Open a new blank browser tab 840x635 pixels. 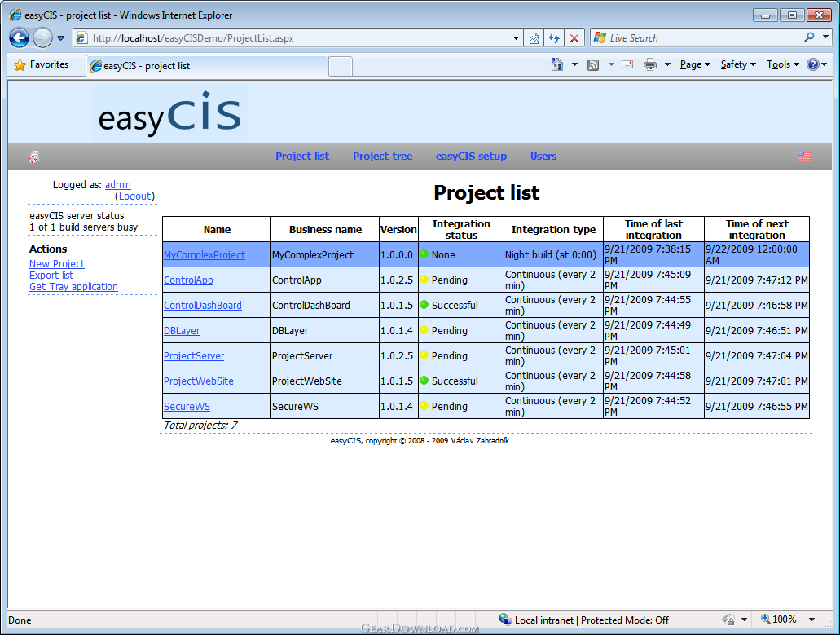[x=341, y=67]
